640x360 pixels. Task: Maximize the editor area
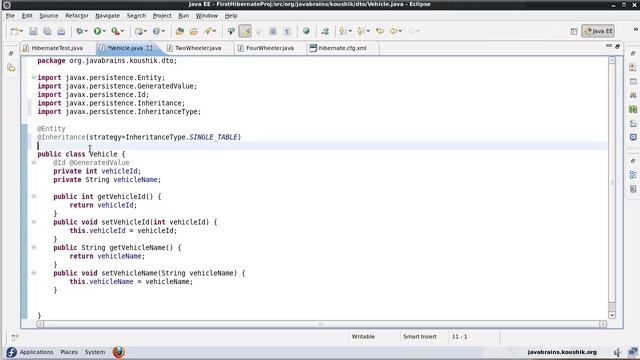(617, 46)
